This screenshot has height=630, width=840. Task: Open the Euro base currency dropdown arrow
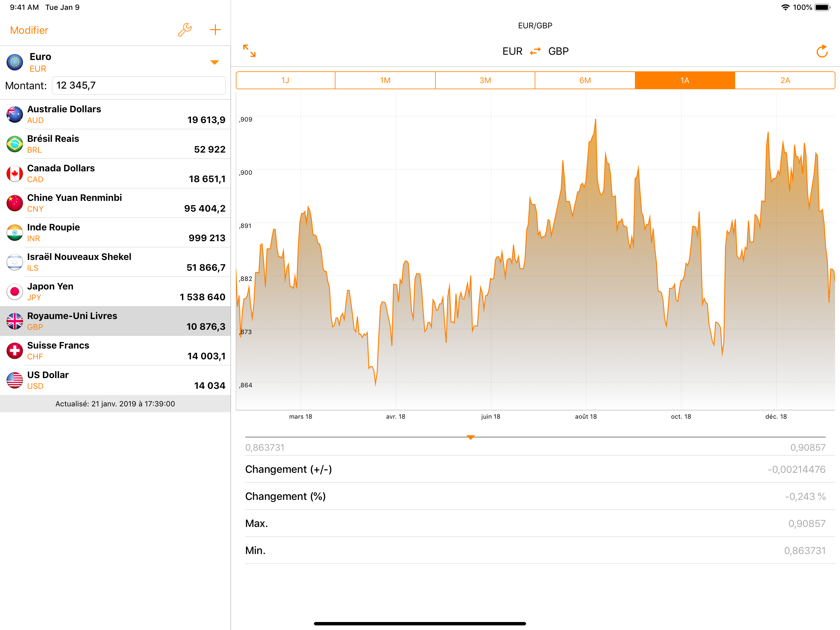pyautogui.click(x=215, y=62)
